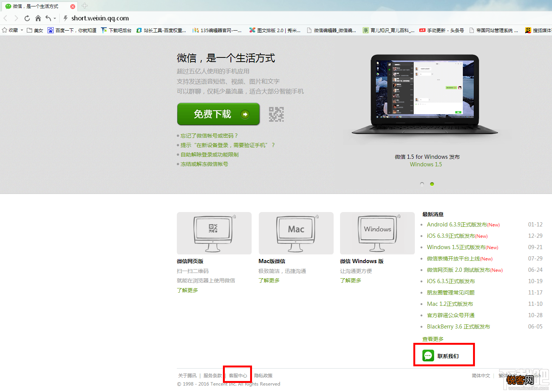Open 服务条款 footer link
The image size is (552, 392).
(213, 376)
